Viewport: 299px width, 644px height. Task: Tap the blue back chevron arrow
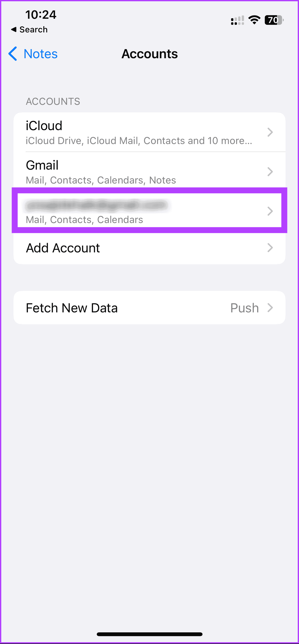12,54
